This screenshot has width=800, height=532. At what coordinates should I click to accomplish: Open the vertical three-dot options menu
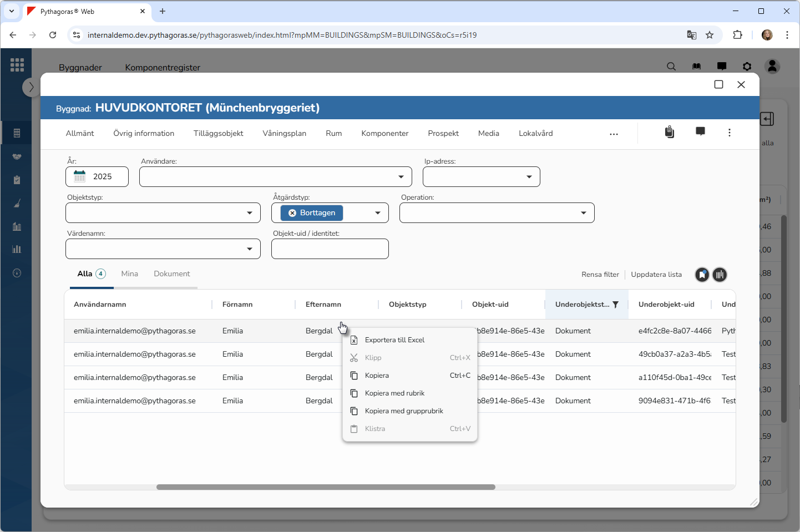729,133
